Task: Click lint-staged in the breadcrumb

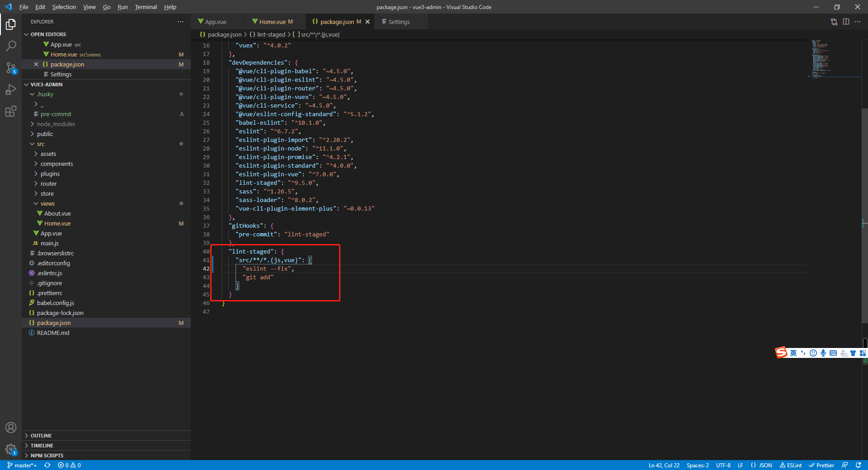Action: coord(271,34)
